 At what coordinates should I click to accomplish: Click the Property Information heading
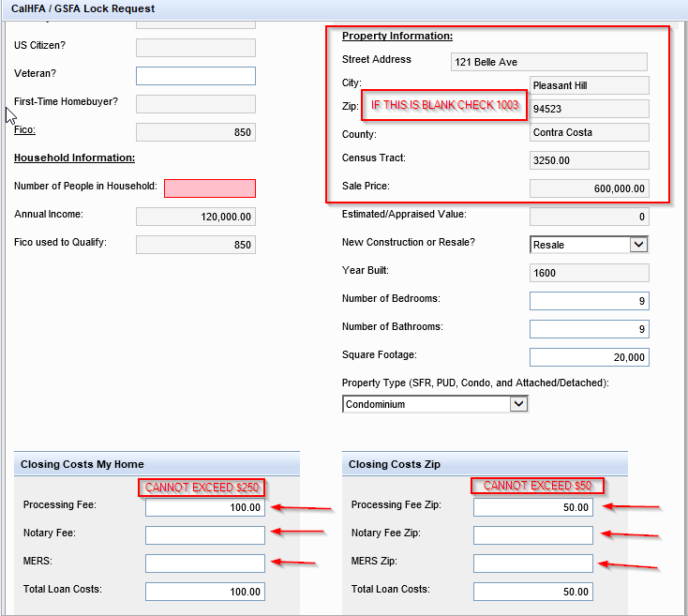(x=397, y=36)
